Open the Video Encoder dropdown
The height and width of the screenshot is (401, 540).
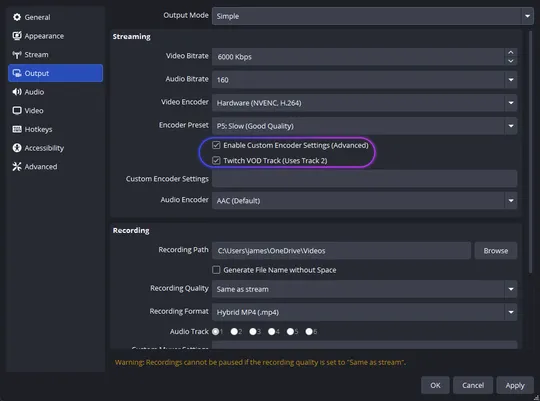(x=364, y=103)
